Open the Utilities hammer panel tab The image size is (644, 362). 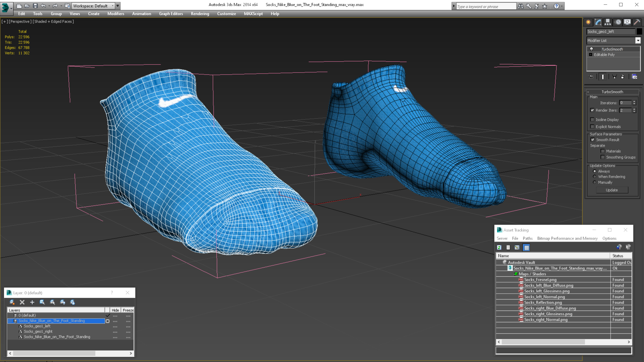tap(637, 22)
